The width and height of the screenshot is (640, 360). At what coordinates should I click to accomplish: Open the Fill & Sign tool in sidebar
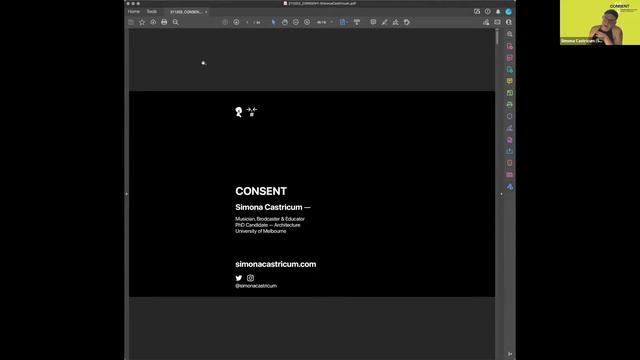tap(509, 128)
